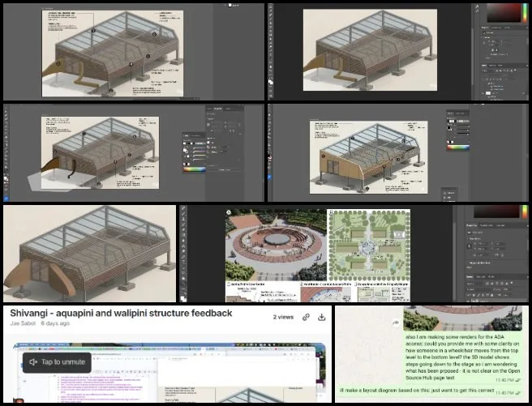Click the color spectrum bar in fourth Illustrator window
Image resolution: width=532 pixels, height=406 pixels.
click(458, 147)
